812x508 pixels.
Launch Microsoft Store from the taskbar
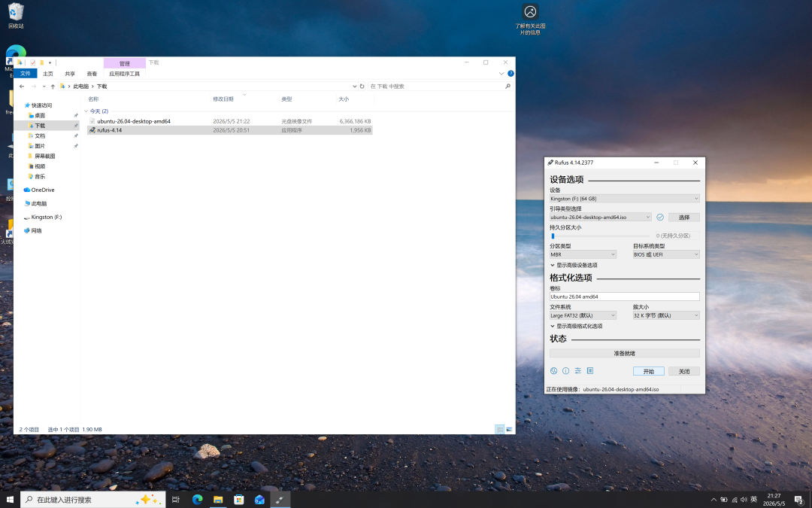[239, 499]
